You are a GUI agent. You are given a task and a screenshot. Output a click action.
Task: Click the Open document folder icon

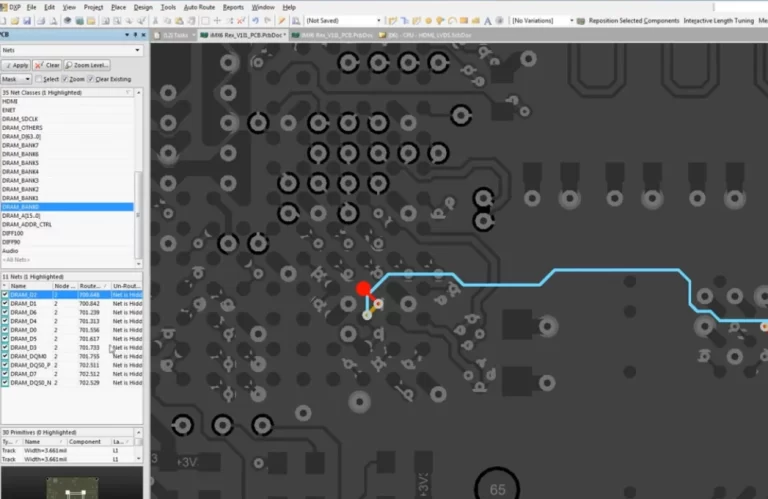tap(15, 21)
